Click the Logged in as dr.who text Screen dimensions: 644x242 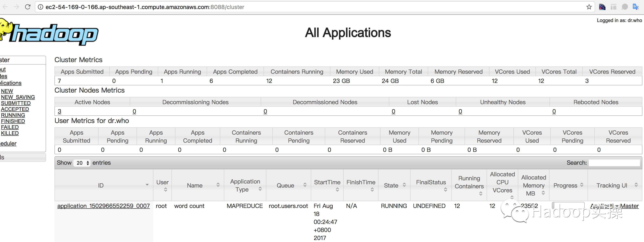point(619,20)
